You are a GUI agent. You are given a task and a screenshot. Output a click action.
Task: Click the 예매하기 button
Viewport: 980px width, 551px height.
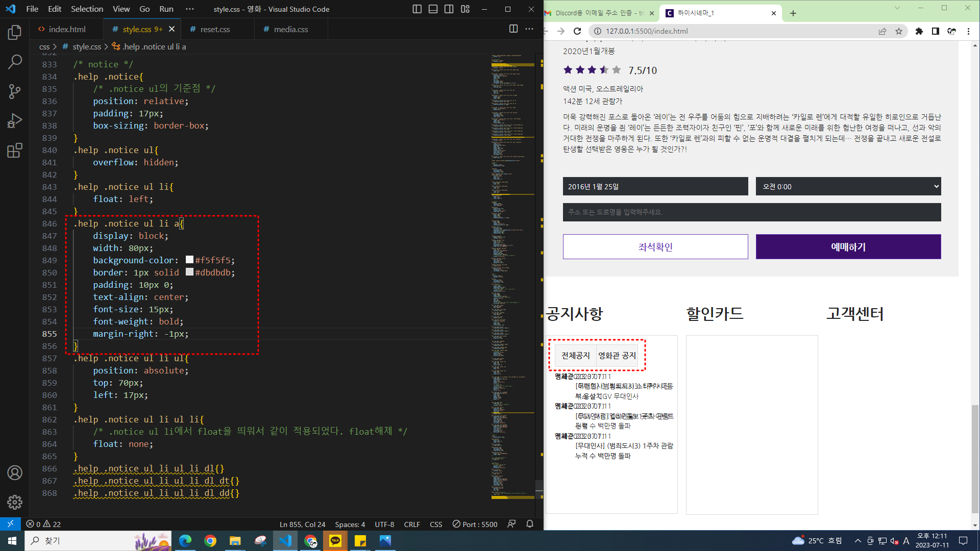[848, 247]
